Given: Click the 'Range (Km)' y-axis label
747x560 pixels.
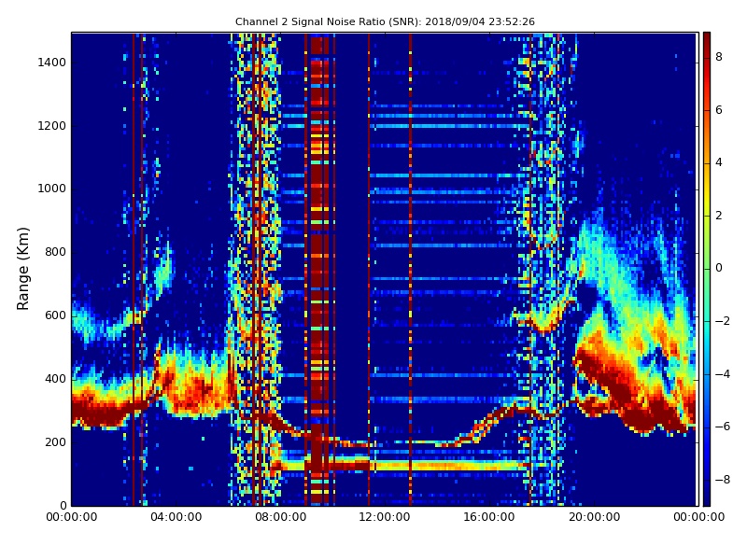Looking at the screenshot, I should (22, 269).
